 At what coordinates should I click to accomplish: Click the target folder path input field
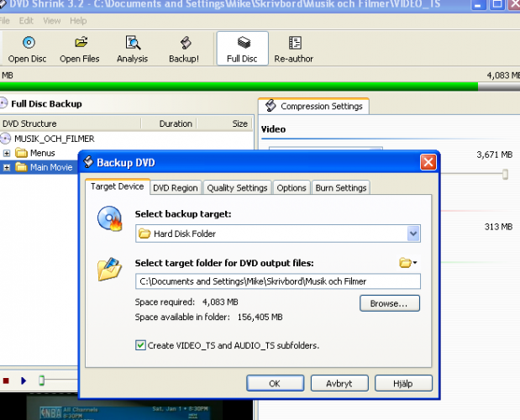pos(277,281)
